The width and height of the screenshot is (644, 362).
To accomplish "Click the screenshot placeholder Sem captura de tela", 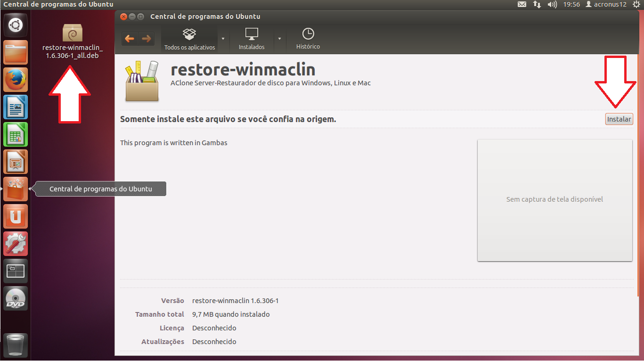I will coord(554,200).
